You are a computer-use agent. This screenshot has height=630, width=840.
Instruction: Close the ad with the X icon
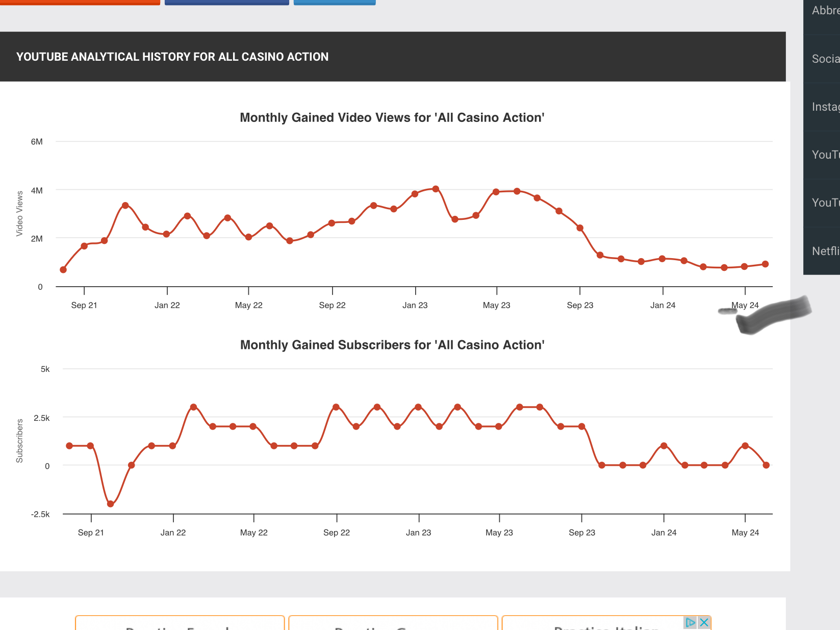point(704,622)
